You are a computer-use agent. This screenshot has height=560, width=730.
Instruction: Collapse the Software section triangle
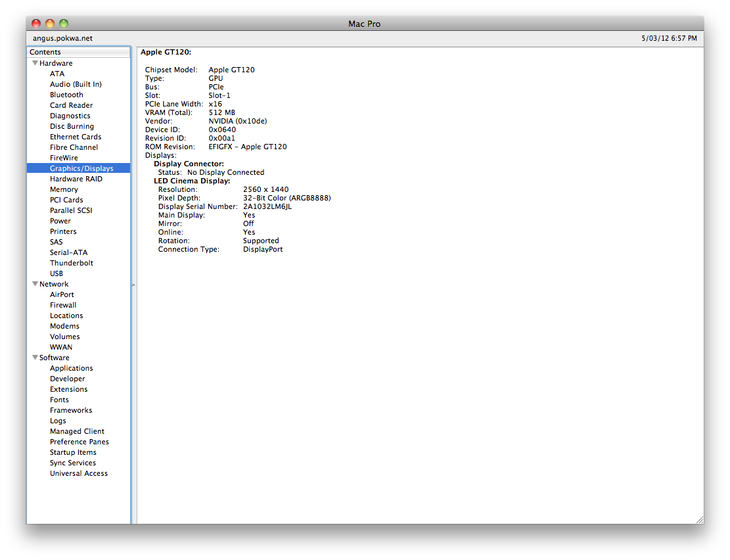tap(35, 358)
